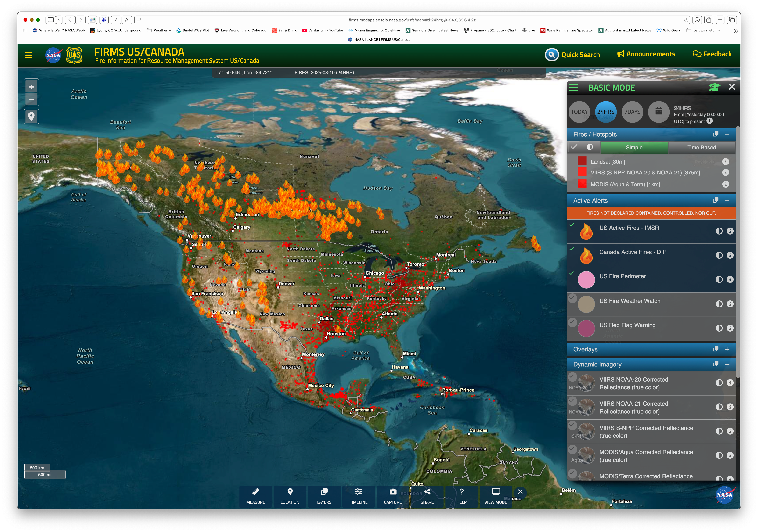This screenshot has width=758, height=532.
Task: Enable the US Fire Weather Watch layer
Action: (x=572, y=298)
